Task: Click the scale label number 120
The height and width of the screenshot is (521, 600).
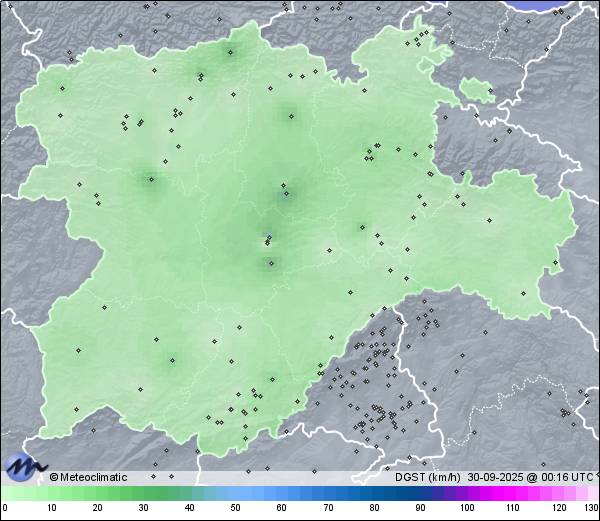Action: pyautogui.click(x=559, y=509)
